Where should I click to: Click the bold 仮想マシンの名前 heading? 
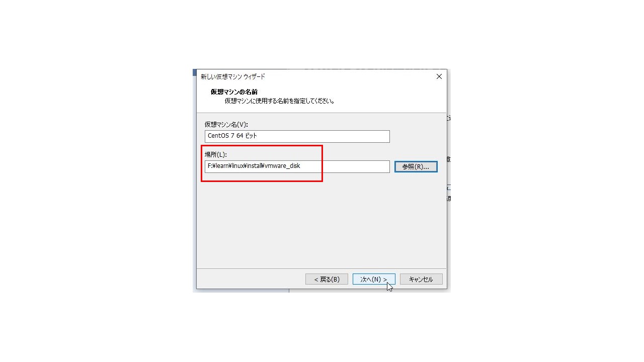click(x=234, y=92)
